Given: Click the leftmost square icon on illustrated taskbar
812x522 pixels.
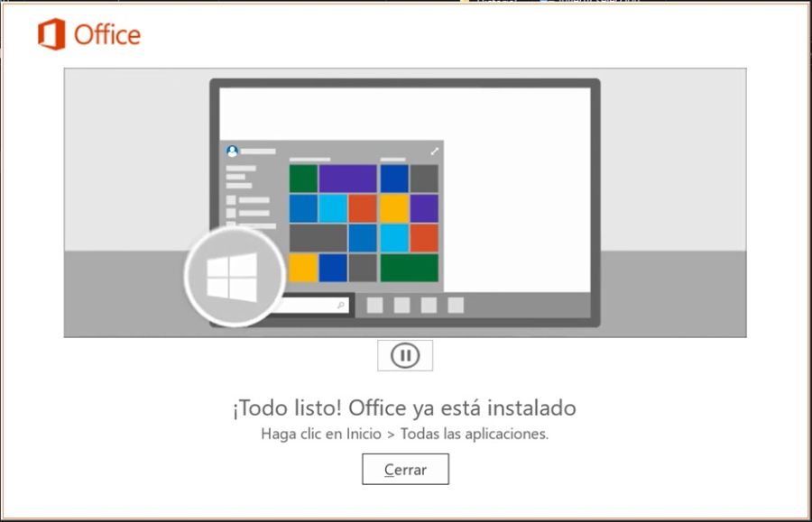Looking at the screenshot, I should click(x=375, y=306).
